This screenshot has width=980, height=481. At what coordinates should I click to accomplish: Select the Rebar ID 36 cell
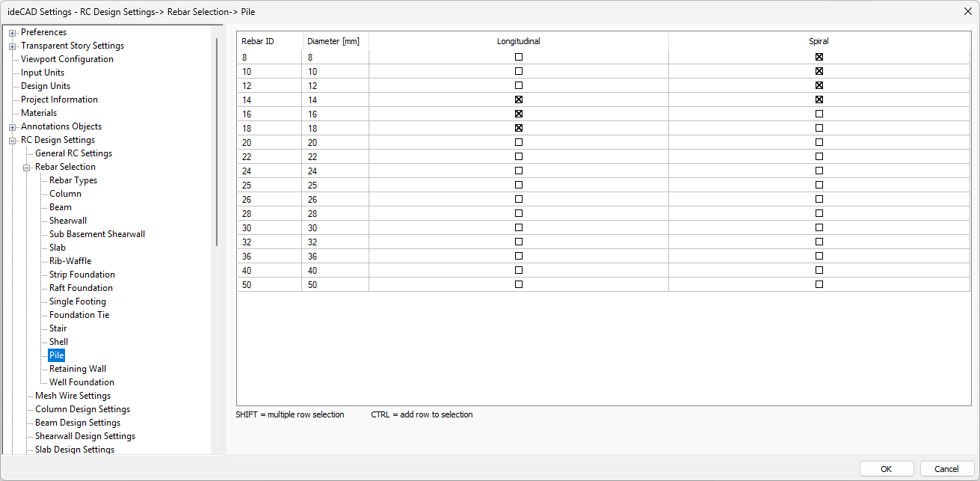pyautogui.click(x=270, y=256)
